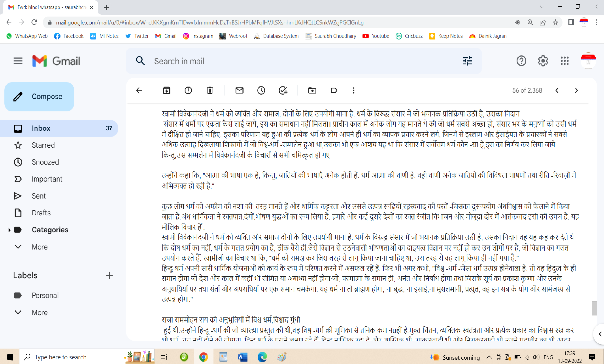Delete this email with trash icon

[x=210, y=90]
